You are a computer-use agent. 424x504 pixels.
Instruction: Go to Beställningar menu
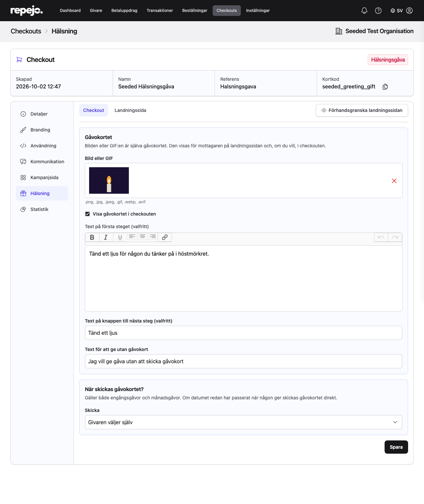[195, 11]
